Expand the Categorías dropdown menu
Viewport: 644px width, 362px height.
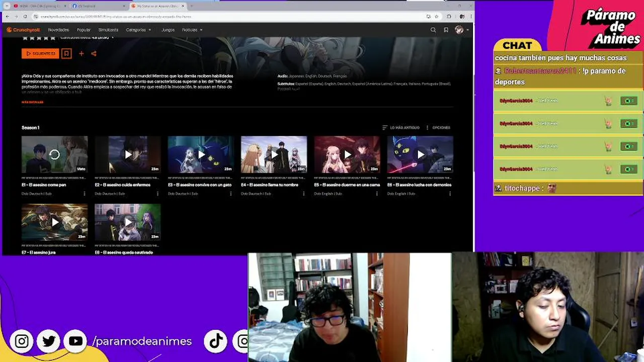click(138, 30)
